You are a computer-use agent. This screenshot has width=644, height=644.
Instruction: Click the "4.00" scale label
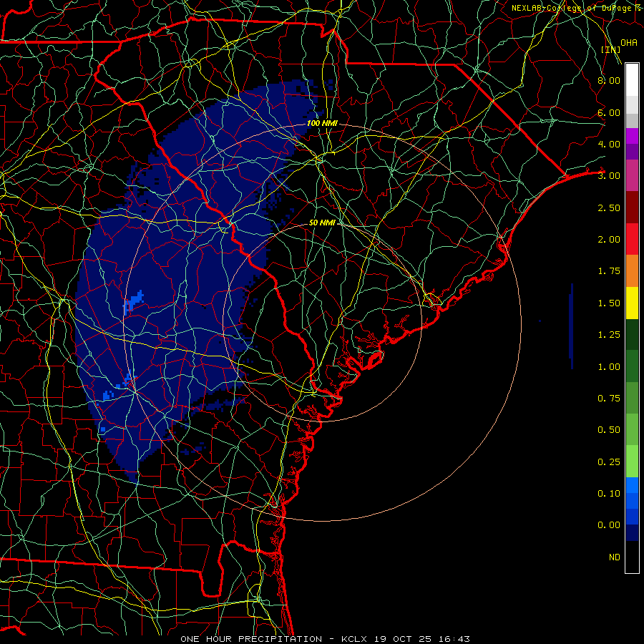pos(609,144)
